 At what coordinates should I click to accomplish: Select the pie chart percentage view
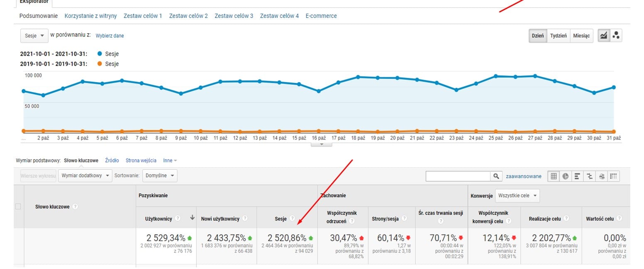565,176
